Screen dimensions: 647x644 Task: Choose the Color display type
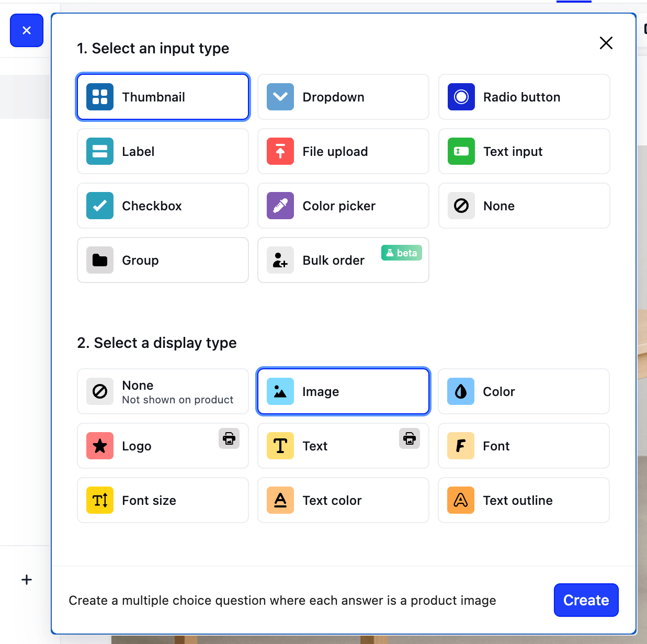524,392
